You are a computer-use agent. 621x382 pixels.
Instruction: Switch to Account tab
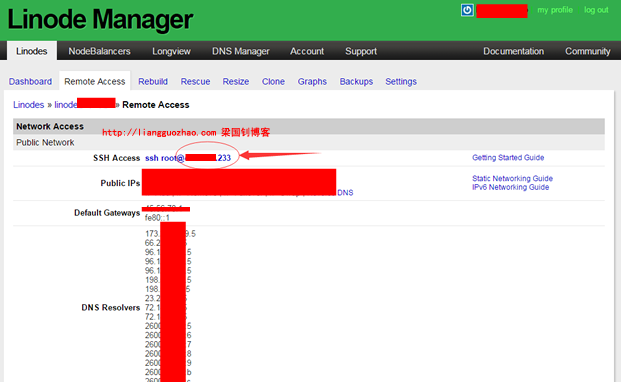tap(307, 51)
